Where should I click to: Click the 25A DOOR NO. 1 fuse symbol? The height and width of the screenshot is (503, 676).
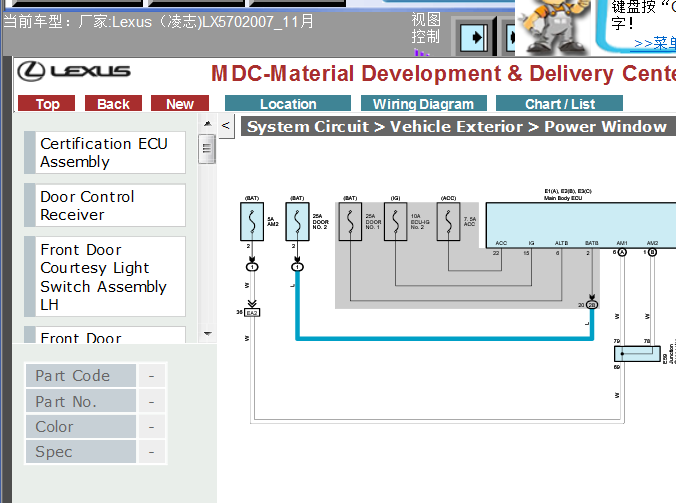[x=350, y=222]
